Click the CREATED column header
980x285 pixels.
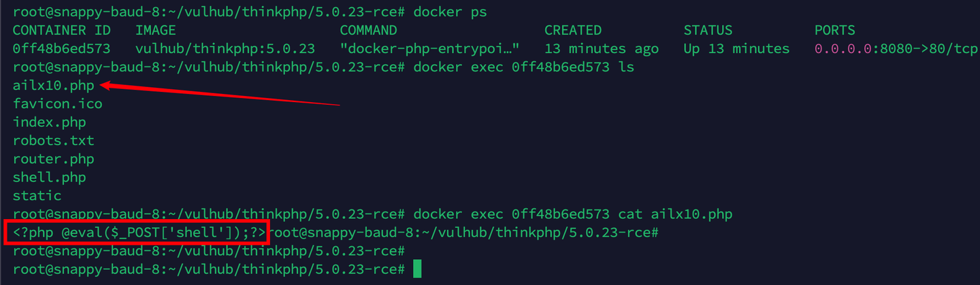click(x=572, y=31)
